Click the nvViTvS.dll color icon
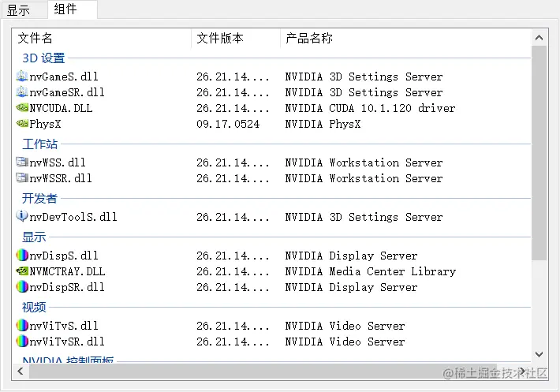560x392 pixels. 22,325
